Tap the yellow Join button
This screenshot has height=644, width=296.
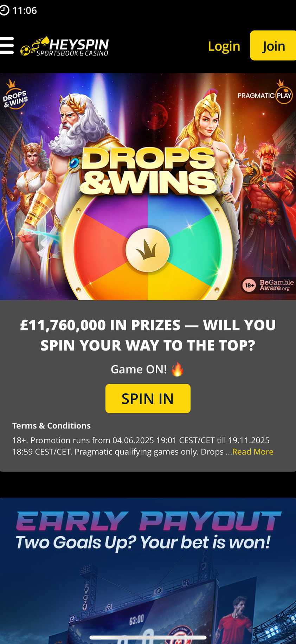[273, 46]
